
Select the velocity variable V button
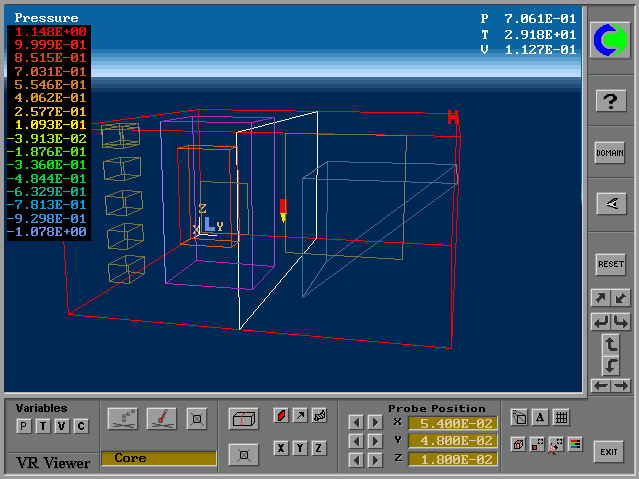click(61, 427)
